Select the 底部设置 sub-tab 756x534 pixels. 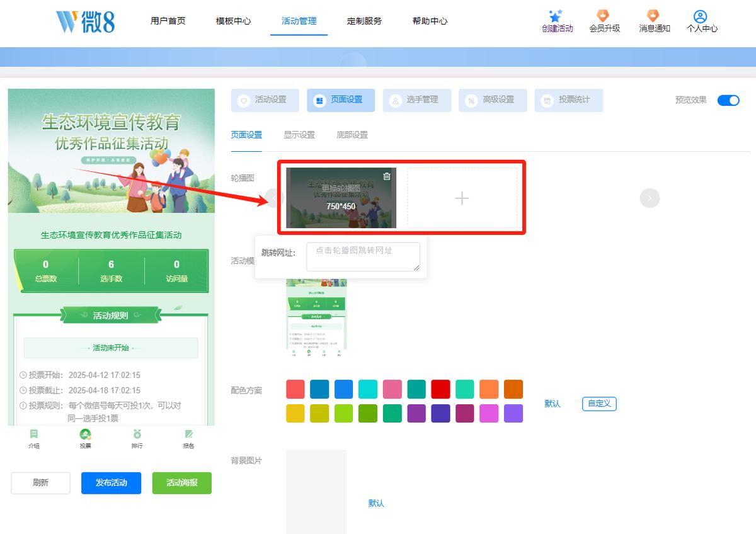(352, 135)
